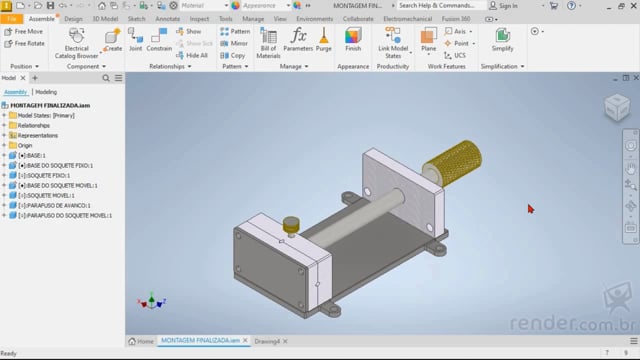Viewport: 640px width, 360px height.
Task: Create a work Plane
Action: tap(429, 40)
